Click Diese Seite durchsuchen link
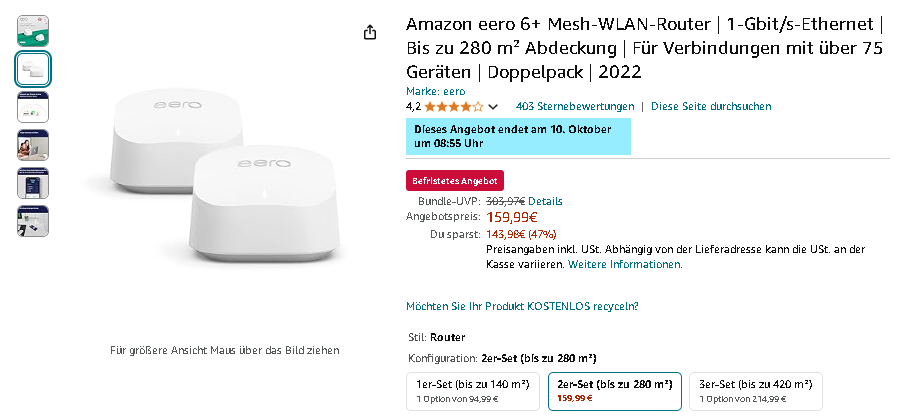 [711, 106]
